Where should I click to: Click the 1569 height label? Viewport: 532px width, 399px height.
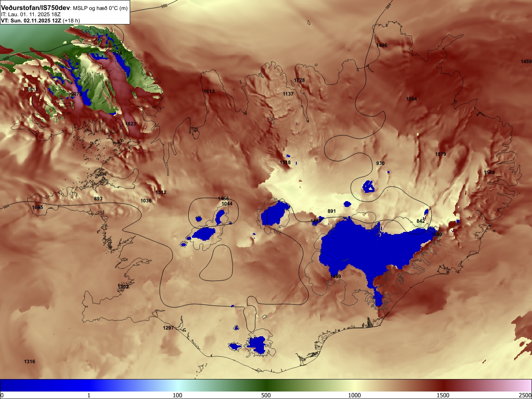pyautogui.click(x=489, y=172)
